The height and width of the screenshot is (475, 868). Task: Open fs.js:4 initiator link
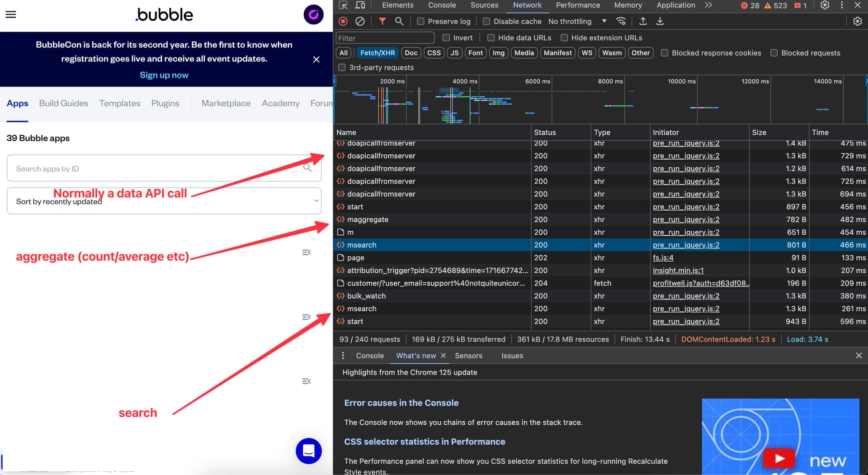[x=663, y=258]
